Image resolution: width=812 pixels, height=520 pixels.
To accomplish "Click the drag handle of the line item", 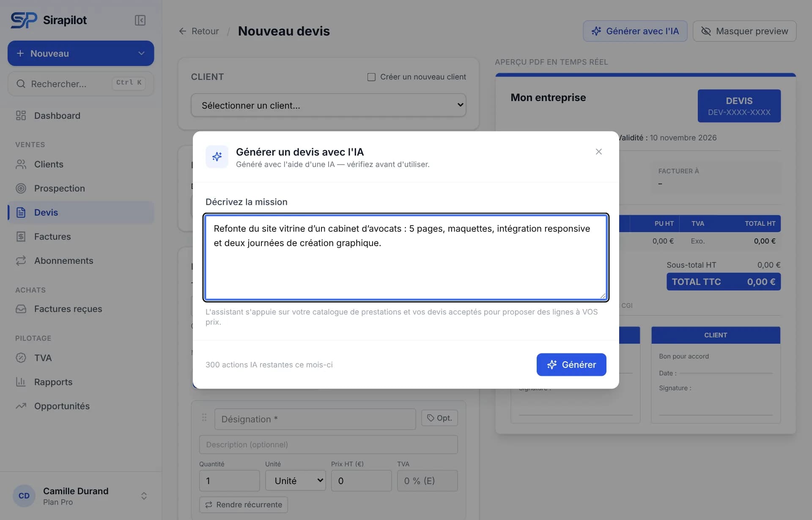I will 204,417.
